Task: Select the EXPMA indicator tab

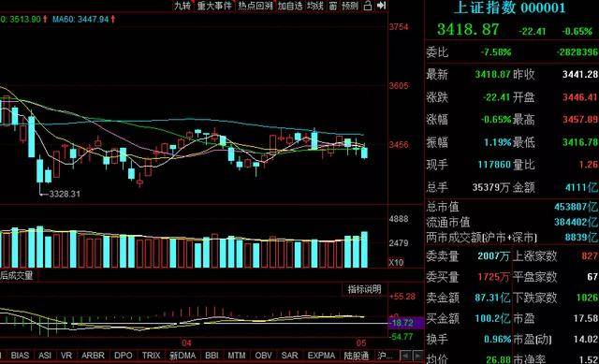Action: pos(321,356)
